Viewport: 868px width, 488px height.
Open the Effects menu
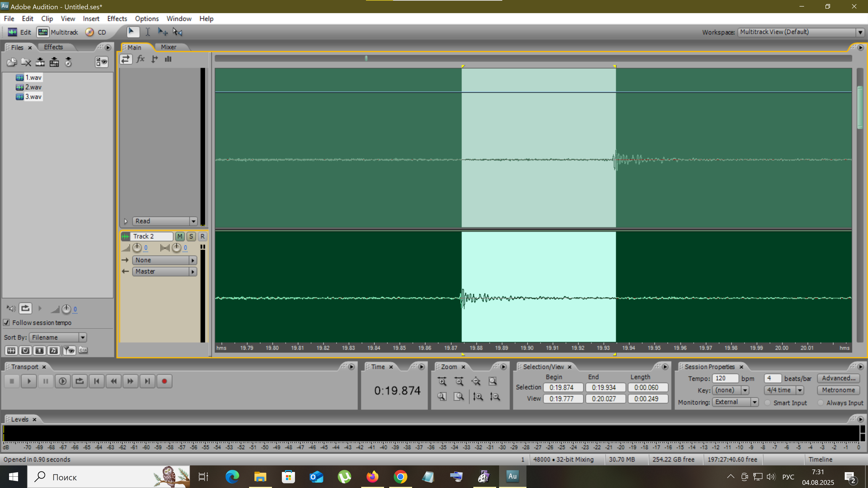tap(117, 19)
